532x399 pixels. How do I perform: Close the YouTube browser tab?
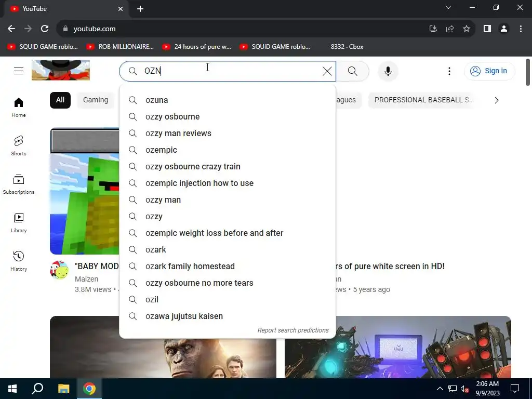point(121,9)
